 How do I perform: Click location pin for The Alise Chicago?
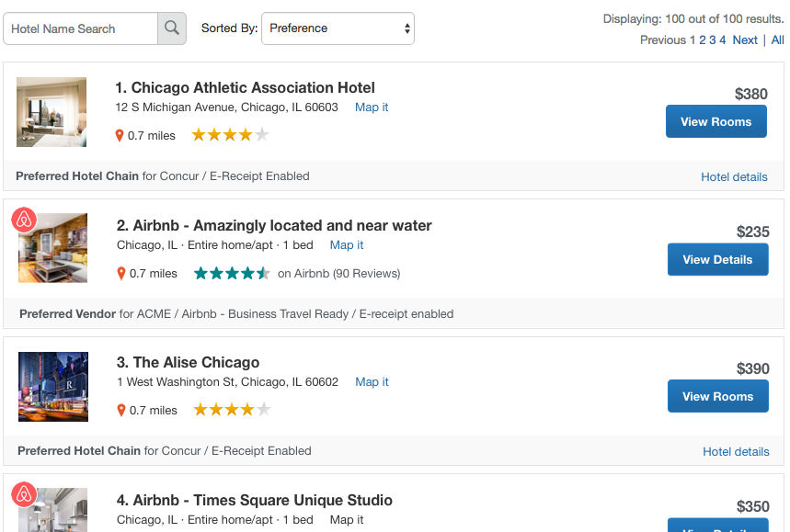(x=120, y=410)
